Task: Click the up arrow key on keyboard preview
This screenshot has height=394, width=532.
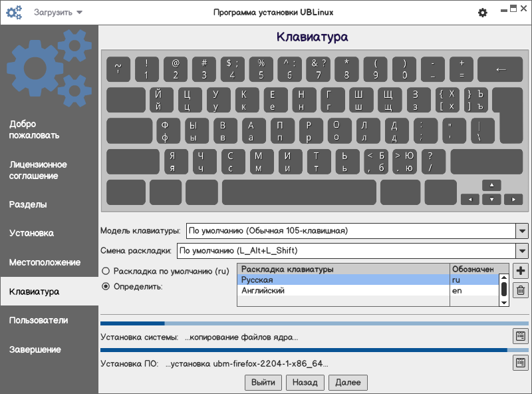Action: pyautogui.click(x=491, y=185)
